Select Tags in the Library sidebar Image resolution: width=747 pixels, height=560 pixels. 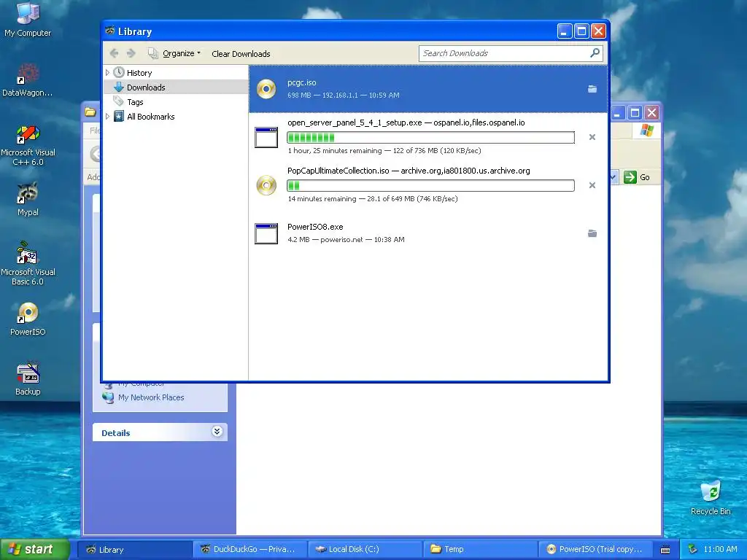(x=135, y=102)
